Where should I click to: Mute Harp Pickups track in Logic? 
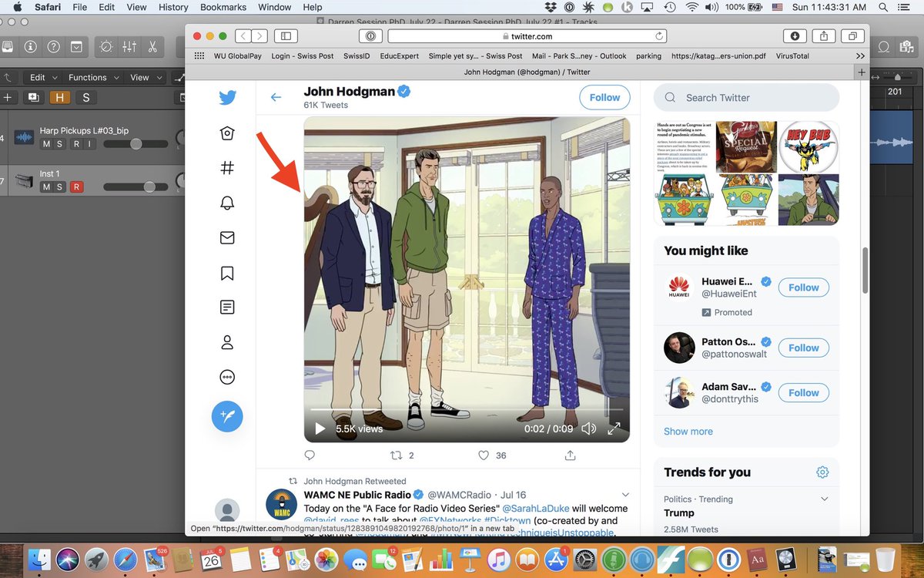point(47,144)
